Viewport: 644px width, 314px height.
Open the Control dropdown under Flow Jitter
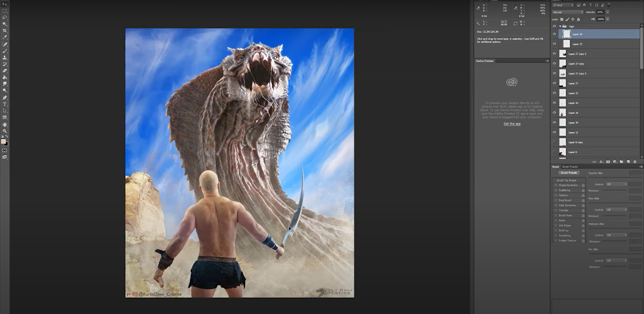616,210
